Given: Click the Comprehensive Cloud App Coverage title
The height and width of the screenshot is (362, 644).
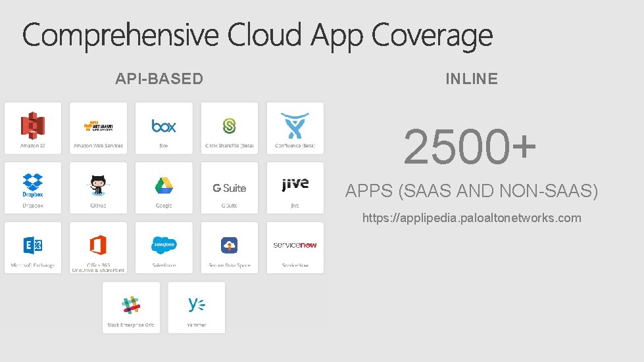Looking at the screenshot, I should 257,35.
